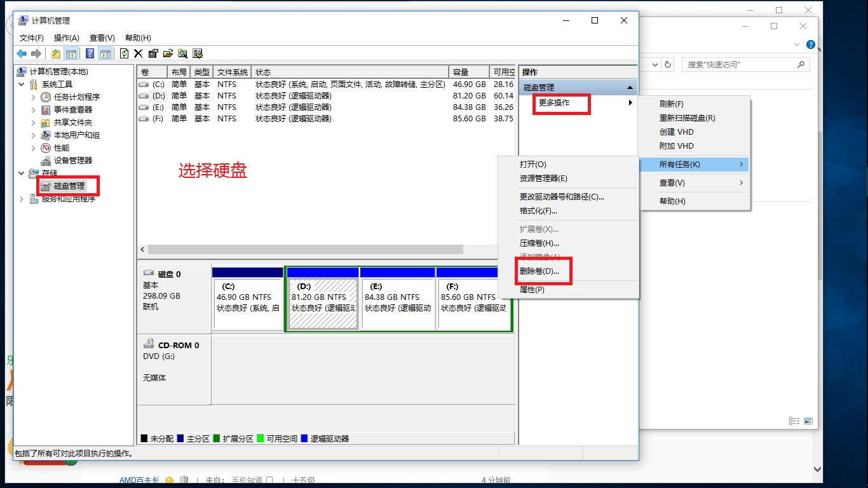Choose Shrink Volume (压缩卷)
This screenshot has width=868, height=488.
(568, 243)
